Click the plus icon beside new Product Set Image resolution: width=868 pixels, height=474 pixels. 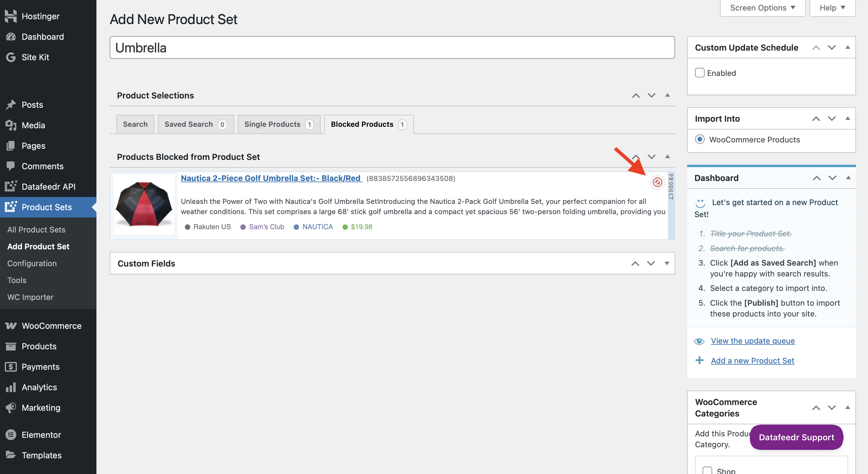tap(700, 360)
